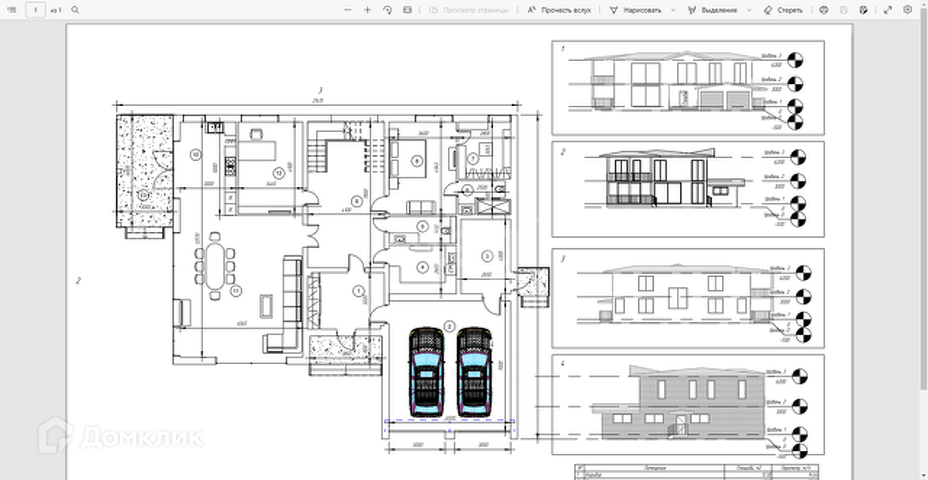The width and height of the screenshot is (928, 480).
Task: Click room label 2 in the garage
Action: click(449, 326)
